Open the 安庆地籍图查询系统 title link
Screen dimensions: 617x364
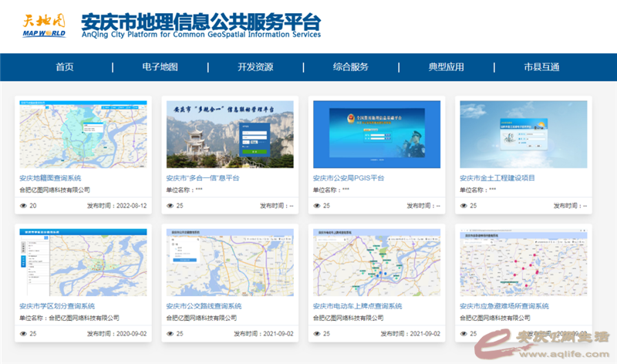56,178
